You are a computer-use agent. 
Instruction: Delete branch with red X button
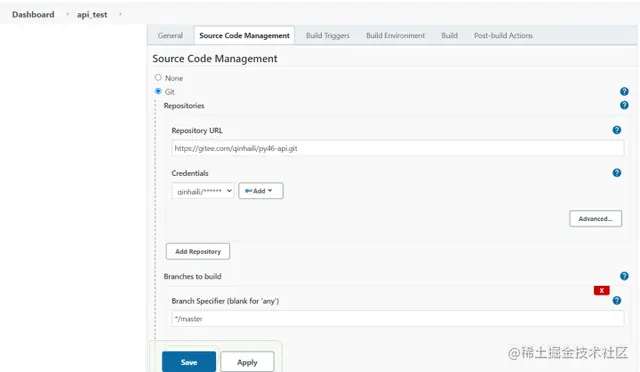pos(602,290)
